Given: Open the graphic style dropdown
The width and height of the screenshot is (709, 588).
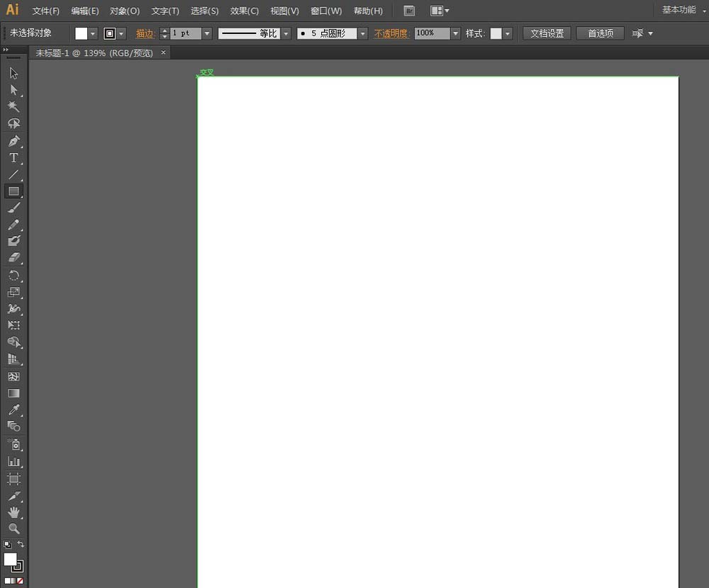Looking at the screenshot, I should 508,33.
